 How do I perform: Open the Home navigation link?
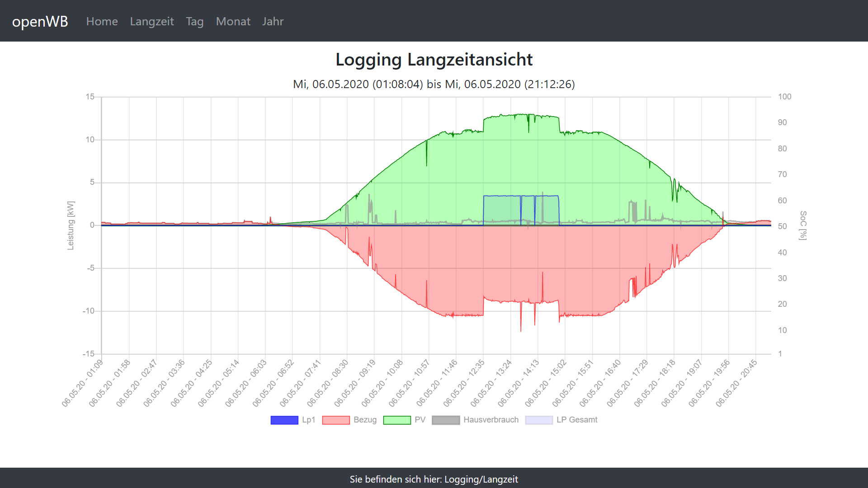pyautogui.click(x=102, y=21)
